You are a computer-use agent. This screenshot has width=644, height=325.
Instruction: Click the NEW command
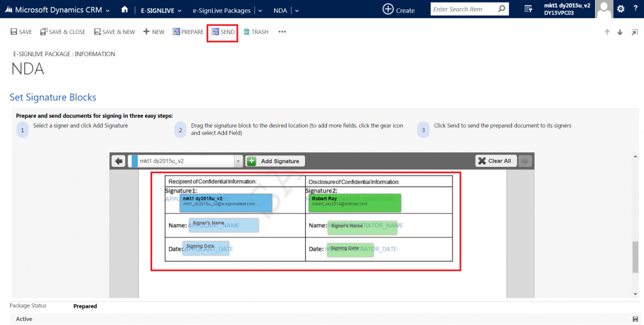[x=153, y=31]
